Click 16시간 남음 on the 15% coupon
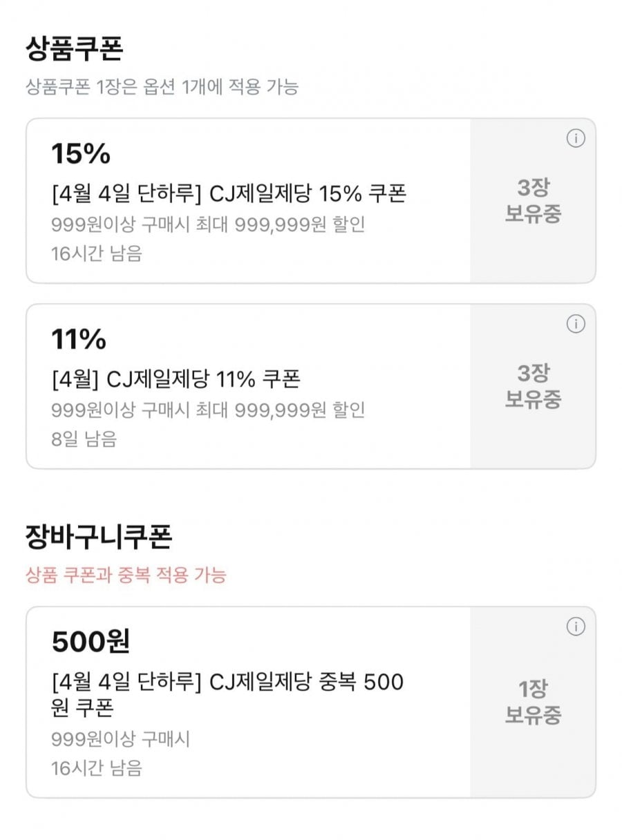The width and height of the screenshot is (622, 840). coord(96,254)
